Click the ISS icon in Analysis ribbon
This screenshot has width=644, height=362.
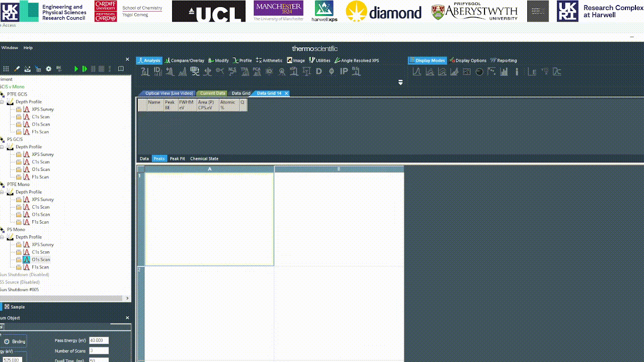pos(357,71)
